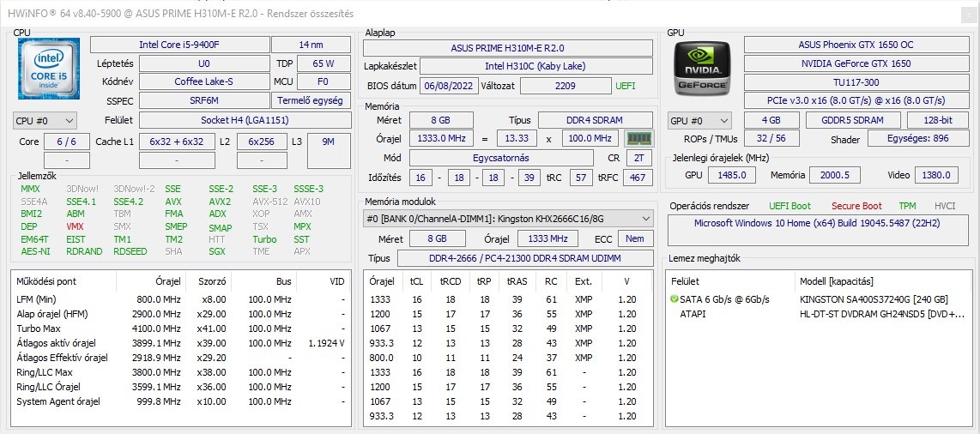The width and height of the screenshot is (980, 434).
Task: Click the Egységes: 896 shader field
Action: (917, 139)
